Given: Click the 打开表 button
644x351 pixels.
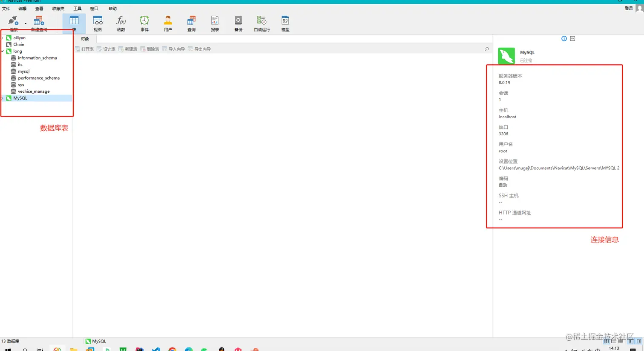Looking at the screenshot, I should point(84,49).
